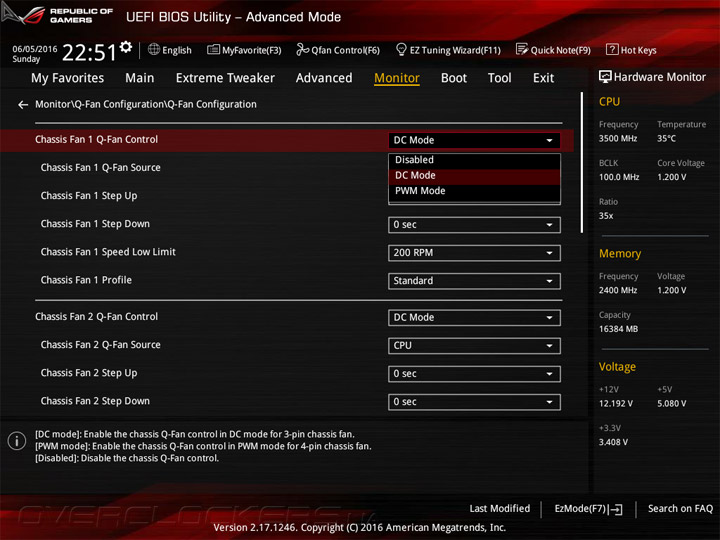Open Qfan Control(F6)

[x=338, y=50]
